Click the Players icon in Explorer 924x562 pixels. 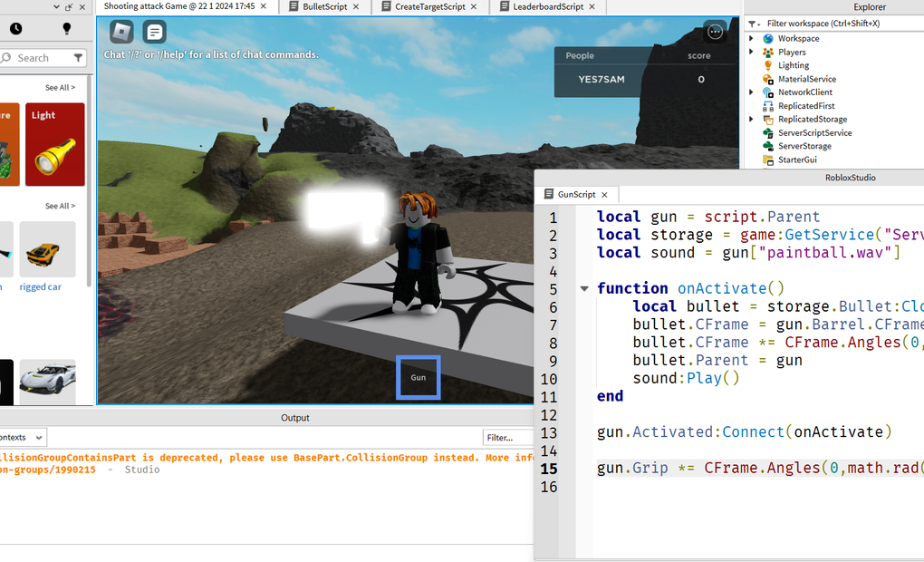[768, 52]
